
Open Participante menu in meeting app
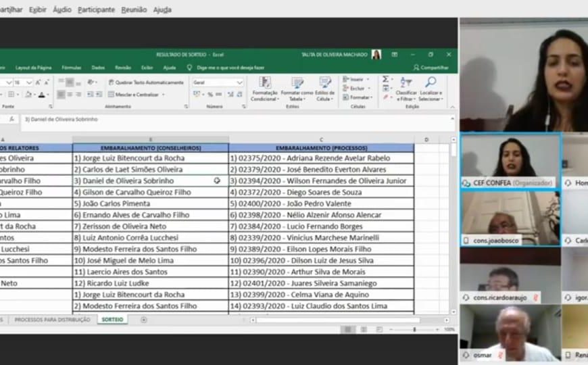(97, 9)
